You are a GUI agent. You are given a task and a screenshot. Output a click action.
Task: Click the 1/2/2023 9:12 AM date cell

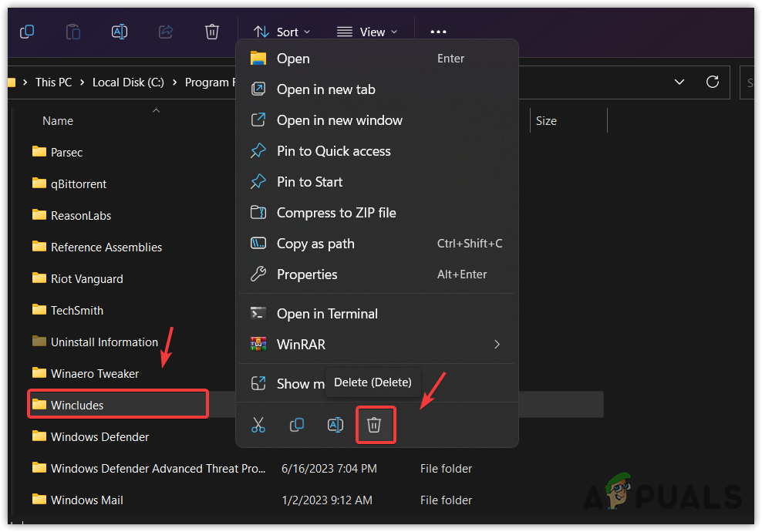click(x=326, y=500)
